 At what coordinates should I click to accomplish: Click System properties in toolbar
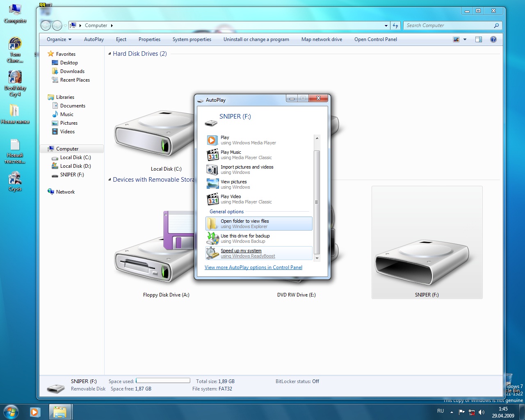[192, 39]
